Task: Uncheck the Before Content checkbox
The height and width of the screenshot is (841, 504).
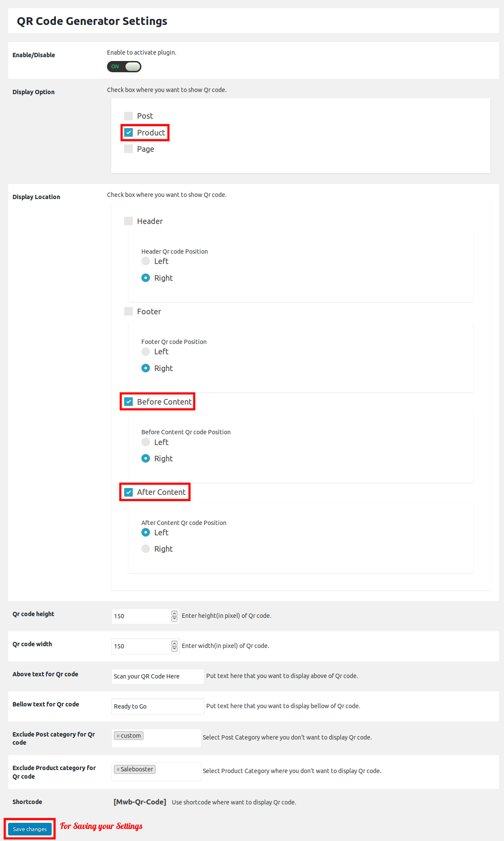Action: (x=128, y=402)
